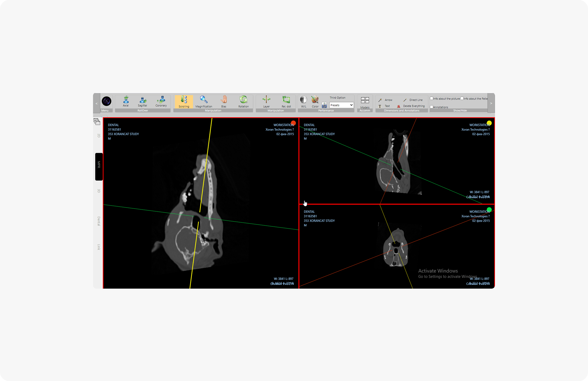588x381 pixels.
Task: Activate the Magnification tool
Action: click(204, 101)
